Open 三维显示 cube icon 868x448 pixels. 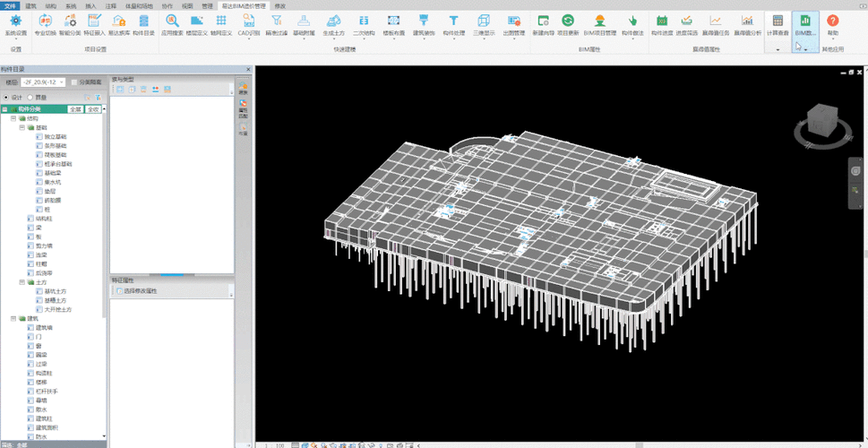[x=484, y=21]
